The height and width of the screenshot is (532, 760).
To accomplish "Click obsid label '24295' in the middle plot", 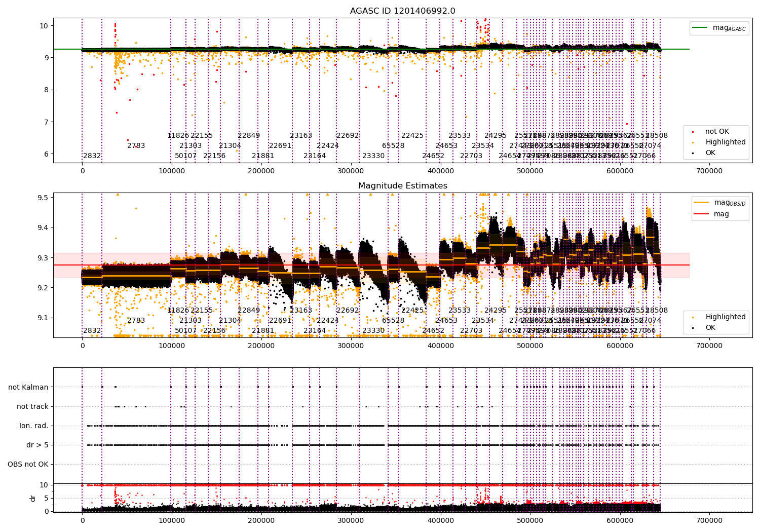I will coord(496,310).
